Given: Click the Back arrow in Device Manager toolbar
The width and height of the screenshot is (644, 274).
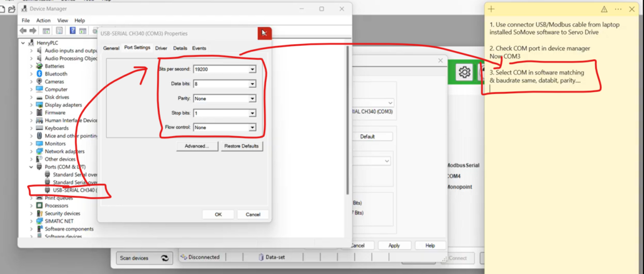Looking at the screenshot, I should pyautogui.click(x=23, y=31).
